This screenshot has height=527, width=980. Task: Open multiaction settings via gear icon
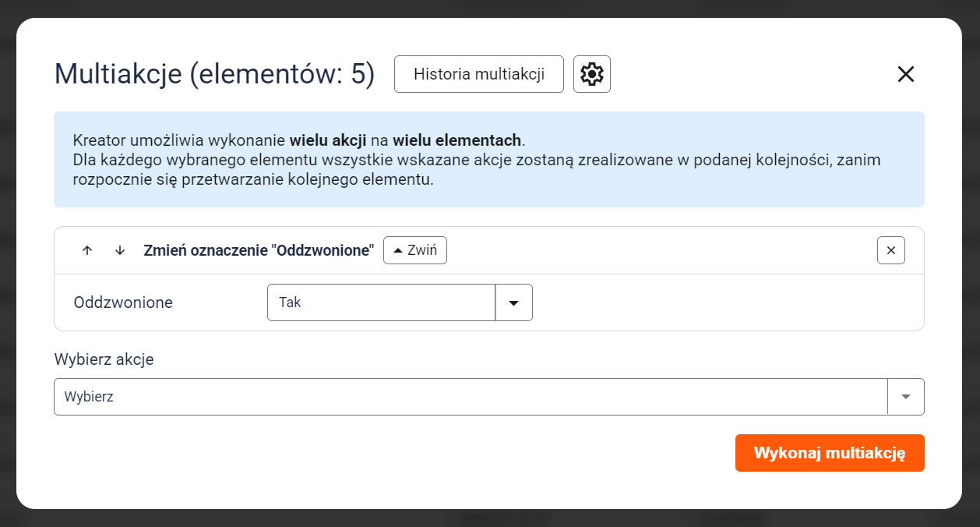[592, 74]
